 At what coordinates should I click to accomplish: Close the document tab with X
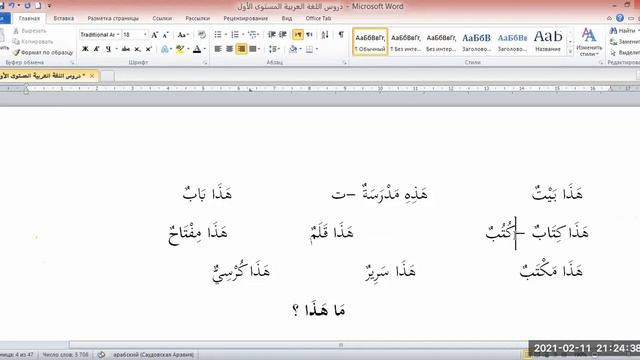pos(92,76)
